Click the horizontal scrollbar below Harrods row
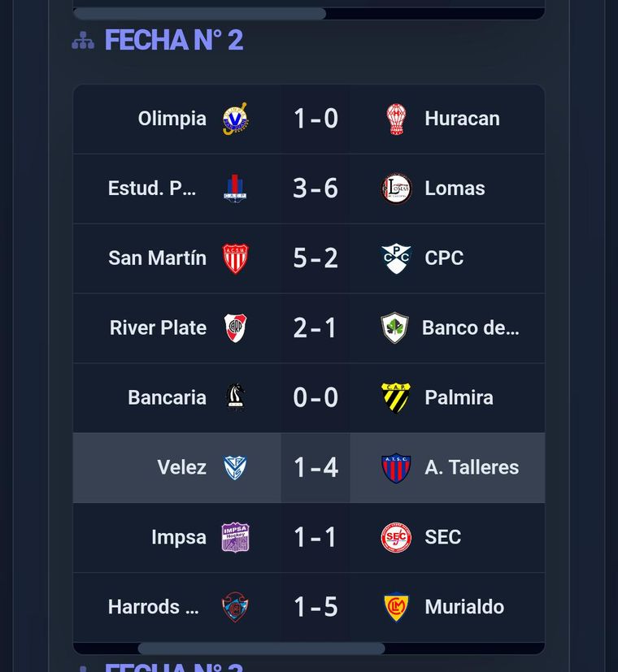This screenshot has width=618, height=672. tap(261, 648)
